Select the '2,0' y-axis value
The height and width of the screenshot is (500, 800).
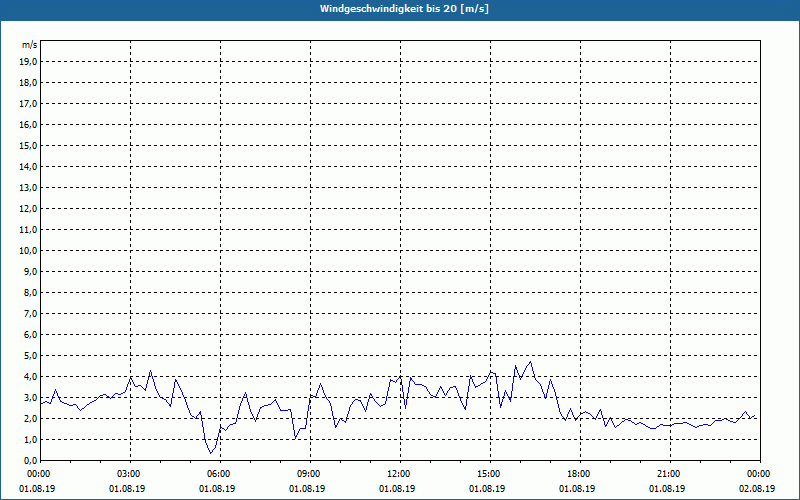coord(30,418)
